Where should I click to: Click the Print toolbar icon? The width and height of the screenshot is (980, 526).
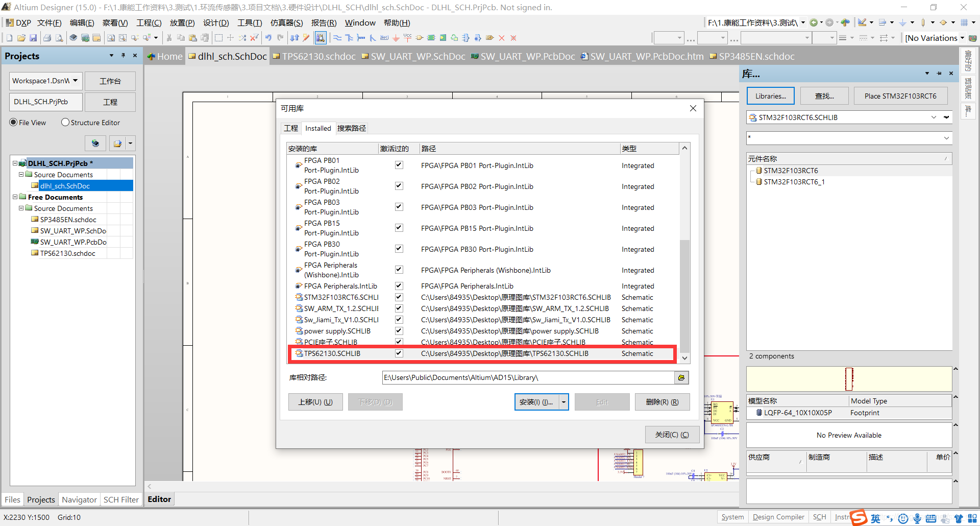tap(47, 38)
